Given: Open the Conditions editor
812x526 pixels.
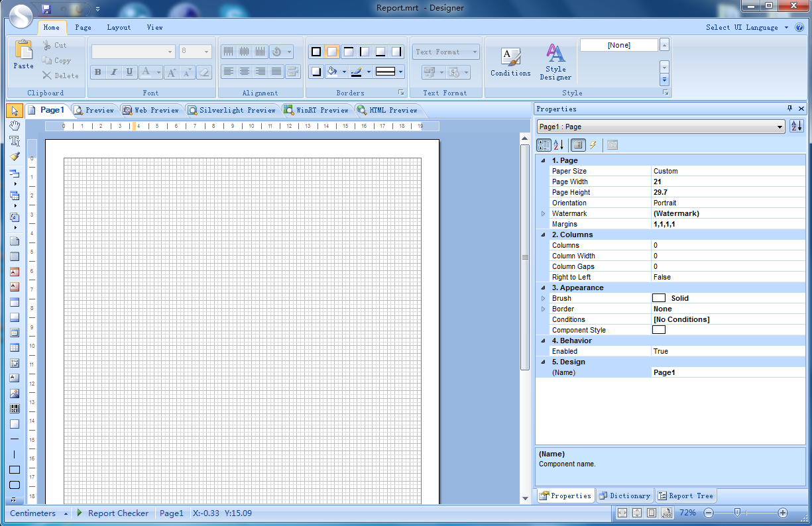Looking at the screenshot, I should pyautogui.click(x=510, y=62).
